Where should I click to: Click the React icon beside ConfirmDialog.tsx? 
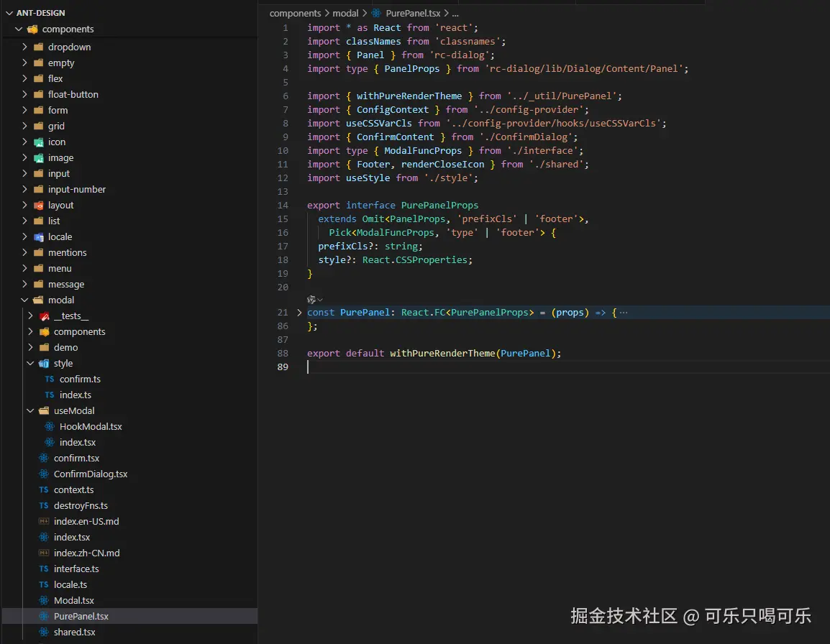click(x=44, y=474)
